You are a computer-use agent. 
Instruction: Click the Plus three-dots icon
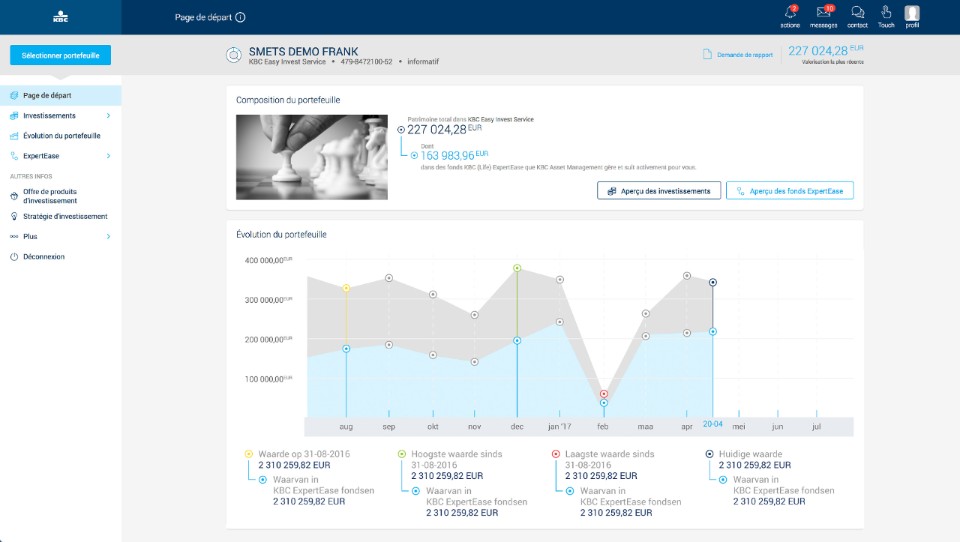[14, 236]
